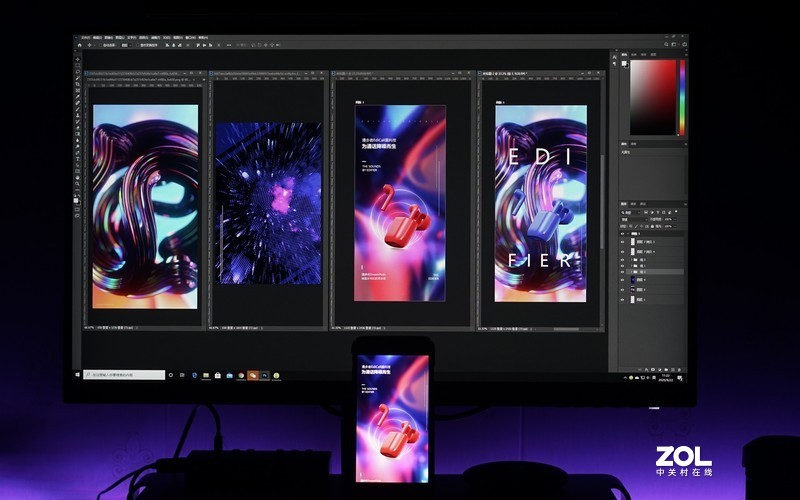800x500 pixels.
Task: Open the layer filter type dropdown
Action: coord(630,213)
